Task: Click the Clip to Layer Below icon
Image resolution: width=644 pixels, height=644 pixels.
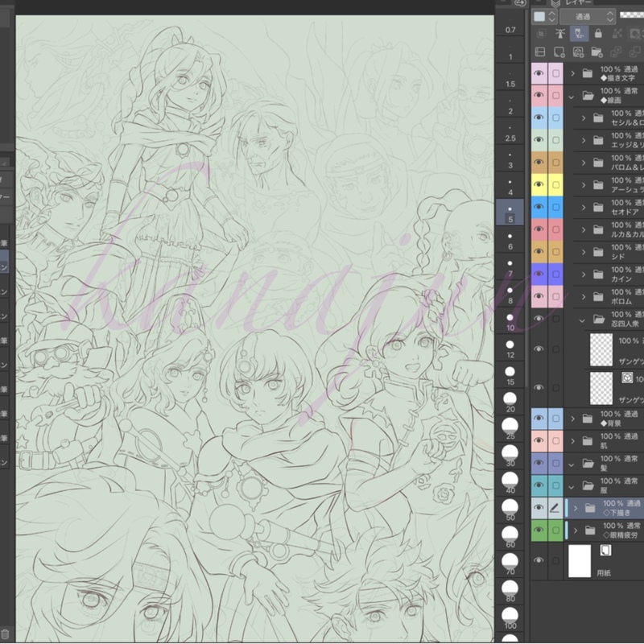Action: pos(541,34)
